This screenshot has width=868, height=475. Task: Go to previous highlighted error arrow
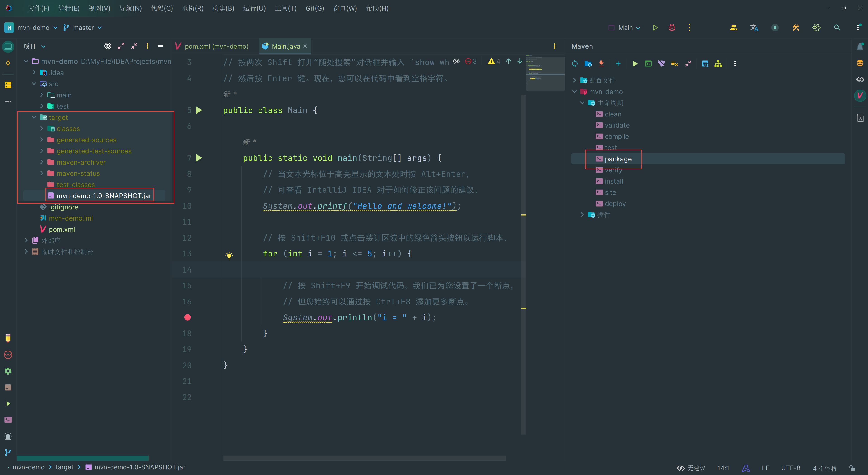tap(508, 61)
